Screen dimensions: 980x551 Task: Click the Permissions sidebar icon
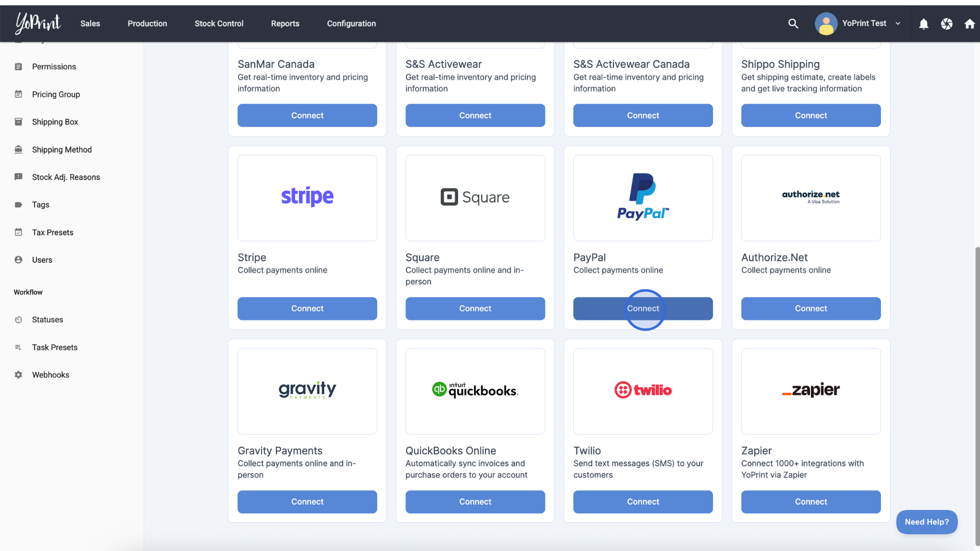pyautogui.click(x=18, y=66)
